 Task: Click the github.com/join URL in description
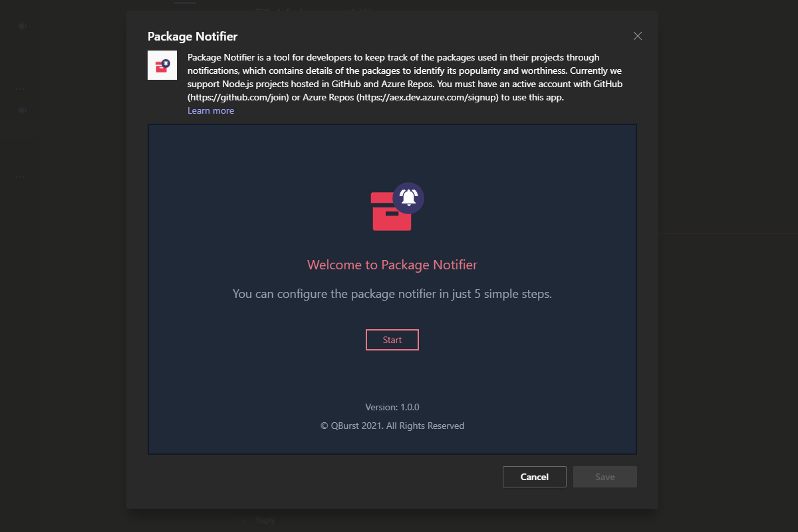pyautogui.click(x=235, y=97)
